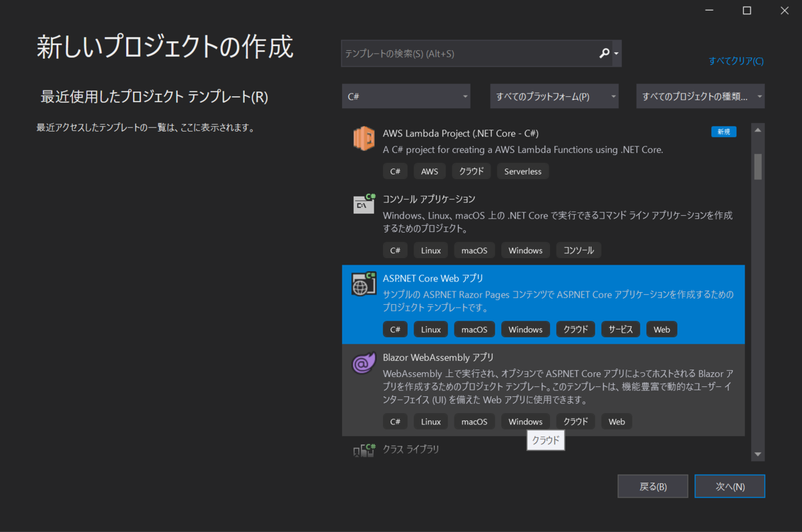
Task: Click the Console Application template icon
Action: [x=364, y=204]
